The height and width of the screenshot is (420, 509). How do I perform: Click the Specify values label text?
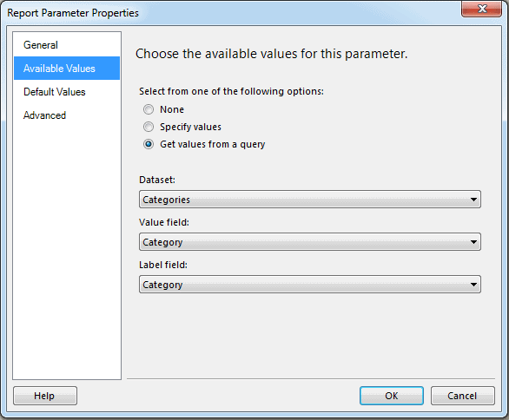(x=190, y=127)
